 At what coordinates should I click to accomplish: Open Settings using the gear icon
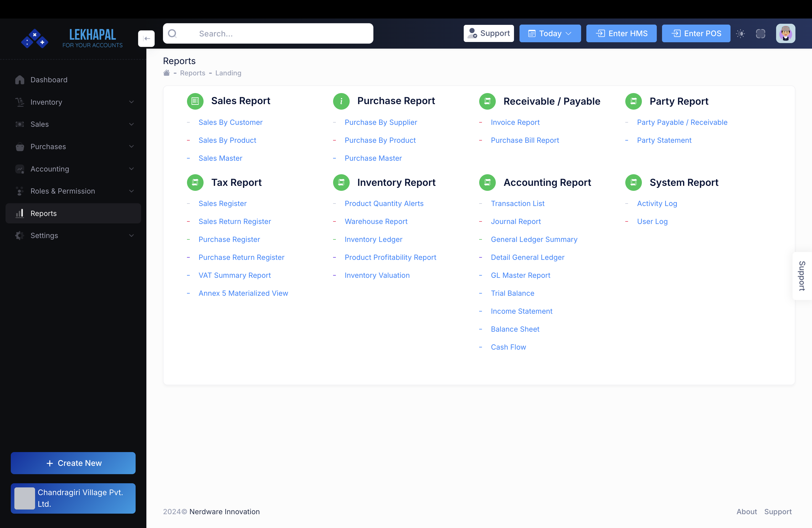19,235
